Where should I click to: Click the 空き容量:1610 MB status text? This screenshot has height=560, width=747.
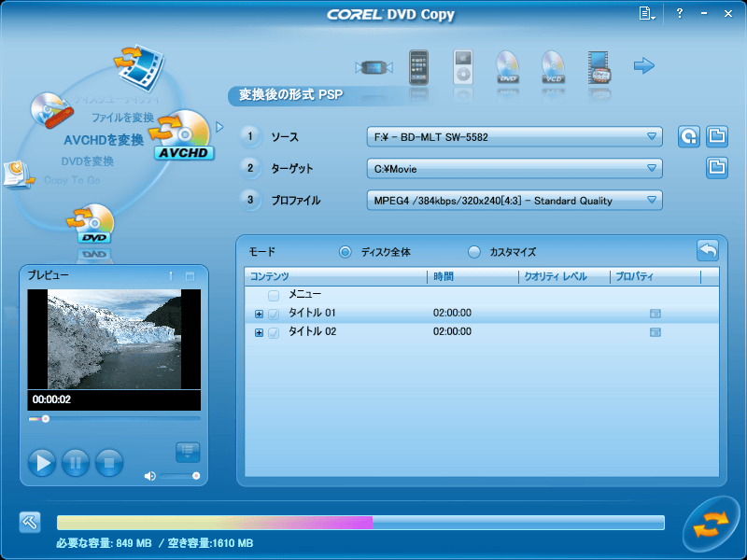click(210, 543)
